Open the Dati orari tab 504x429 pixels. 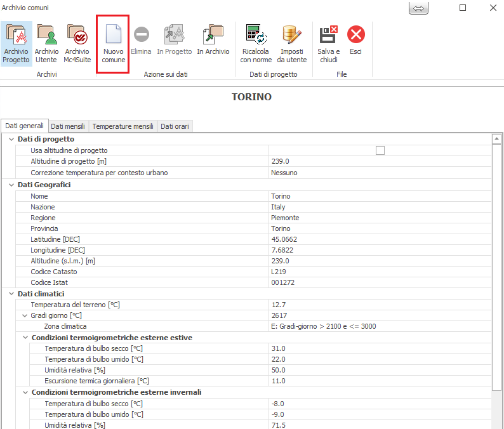point(175,126)
